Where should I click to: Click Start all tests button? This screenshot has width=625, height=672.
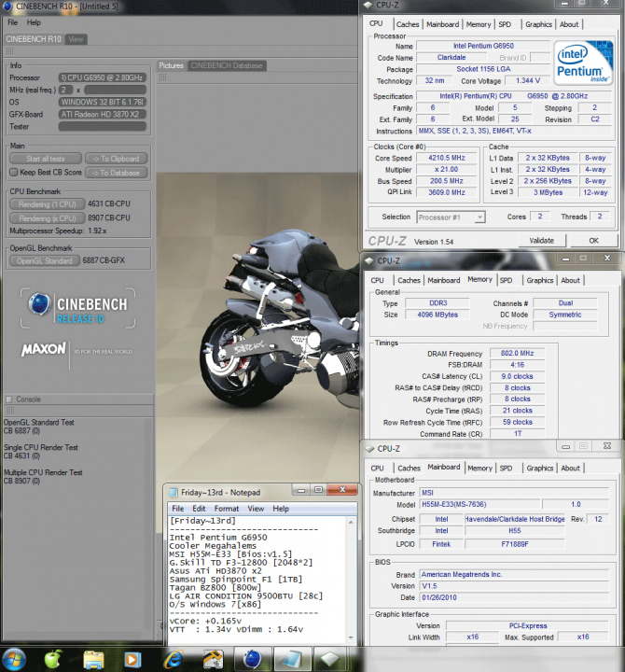tap(46, 159)
